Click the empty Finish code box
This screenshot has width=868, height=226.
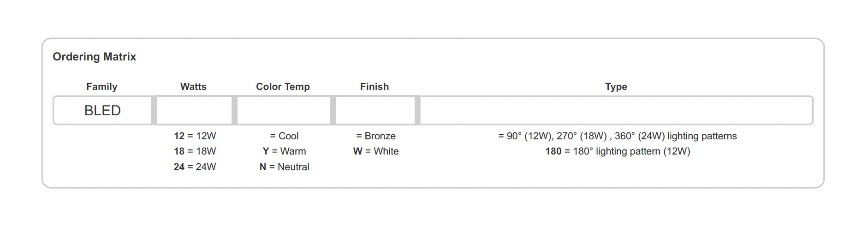point(375,111)
